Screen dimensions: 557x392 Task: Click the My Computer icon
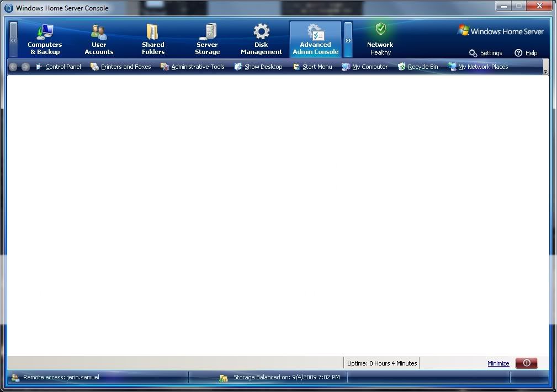(x=346, y=67)
